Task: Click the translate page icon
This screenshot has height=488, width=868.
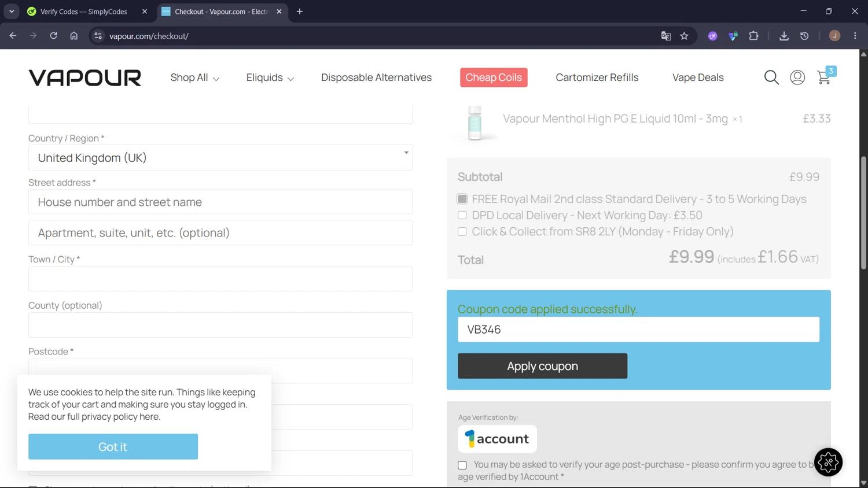Action: (x=666, y=36)
